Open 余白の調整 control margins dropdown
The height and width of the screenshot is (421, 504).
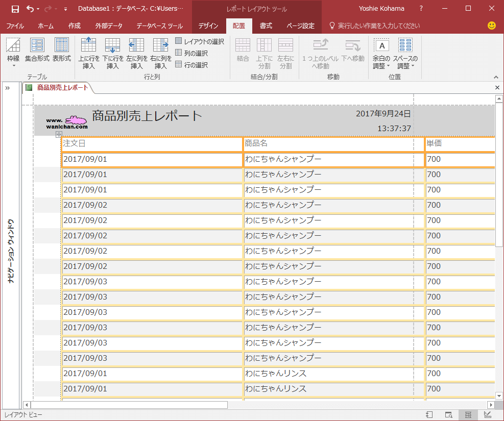pos(381,53)
